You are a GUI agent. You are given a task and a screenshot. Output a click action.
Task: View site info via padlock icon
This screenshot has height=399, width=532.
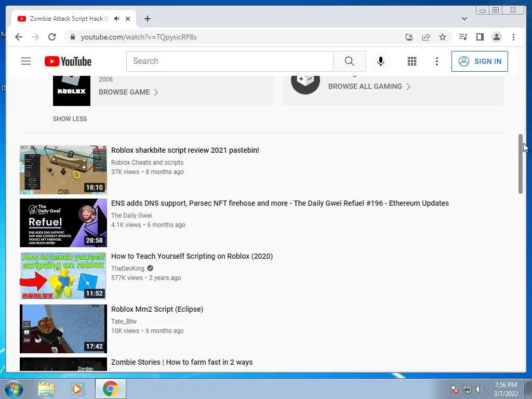(x=72, y=37)
